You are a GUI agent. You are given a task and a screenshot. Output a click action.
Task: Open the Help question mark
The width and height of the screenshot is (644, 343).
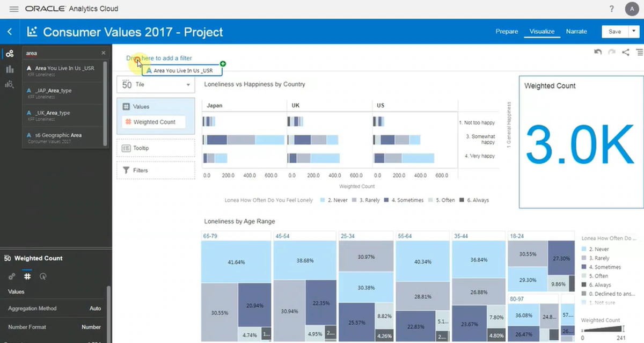pos(612,9)
